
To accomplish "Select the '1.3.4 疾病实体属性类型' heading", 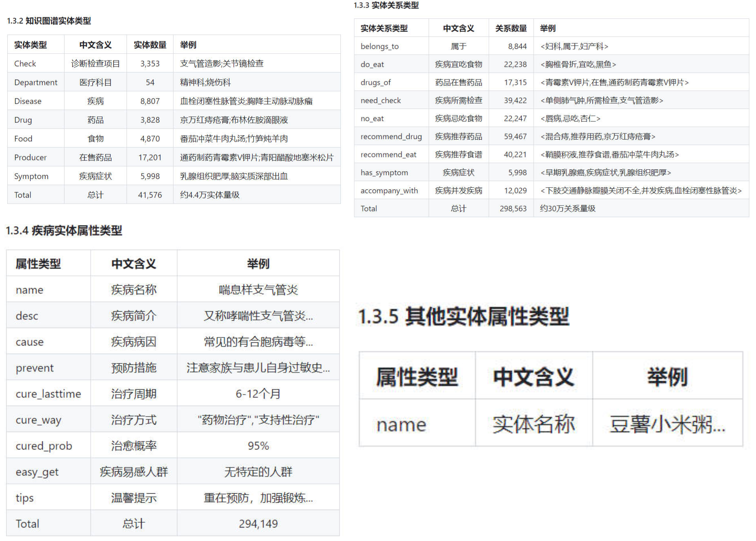I will [64, 231].
